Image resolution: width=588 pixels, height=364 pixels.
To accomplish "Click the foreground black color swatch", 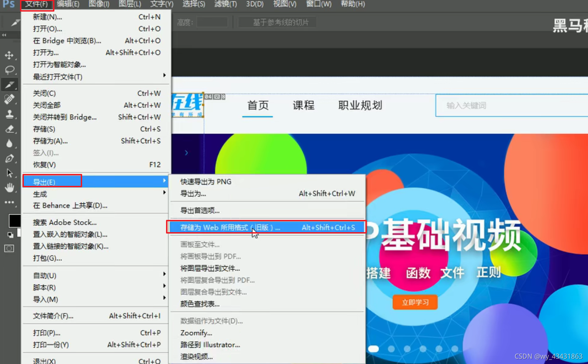I will coord(14,221).
